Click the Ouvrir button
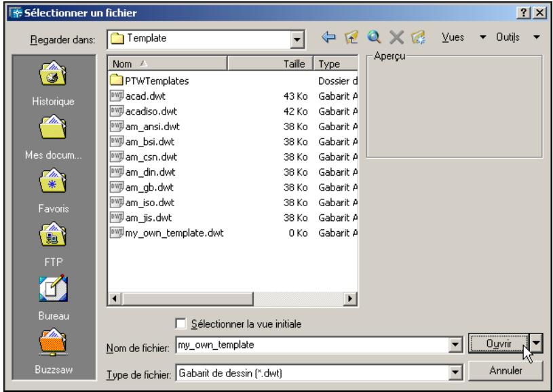Viewport: 553px width, 392px height. point(499,343)
